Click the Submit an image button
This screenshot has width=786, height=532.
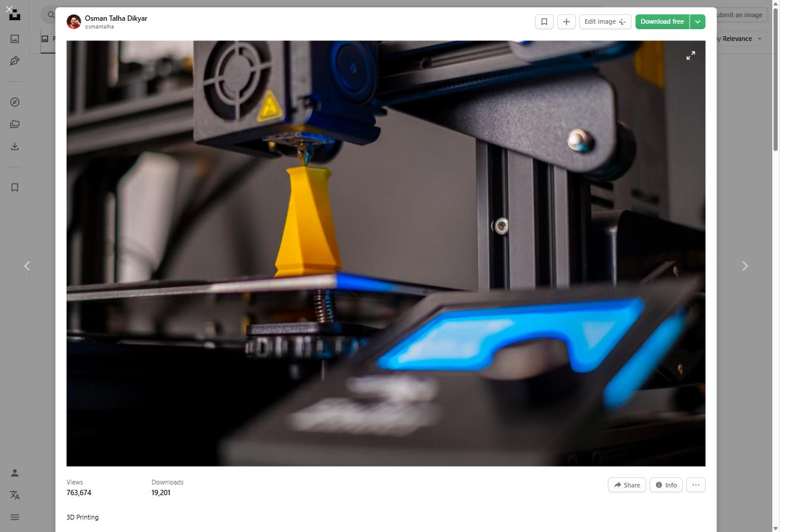click(x=740, y=15)
